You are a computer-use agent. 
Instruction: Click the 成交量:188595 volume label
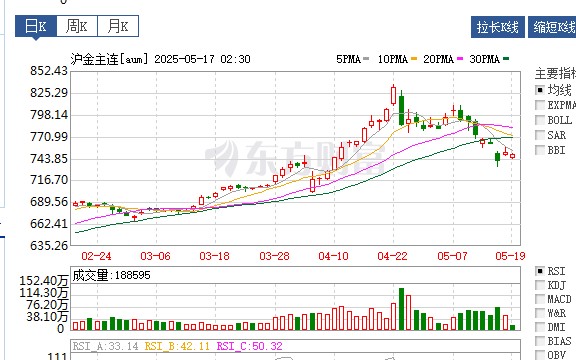(x=111, y=275)
